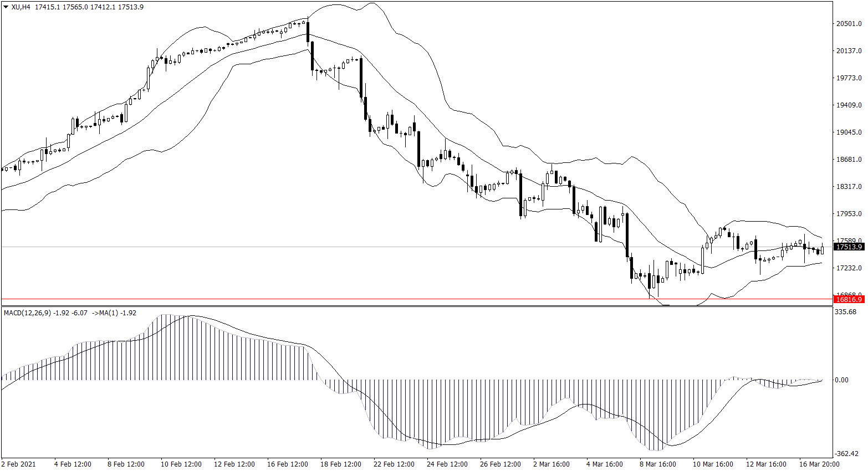Click the 18 Feb 12:00 time axis label
Screen dimensions: 868x471
click(340, 464)
